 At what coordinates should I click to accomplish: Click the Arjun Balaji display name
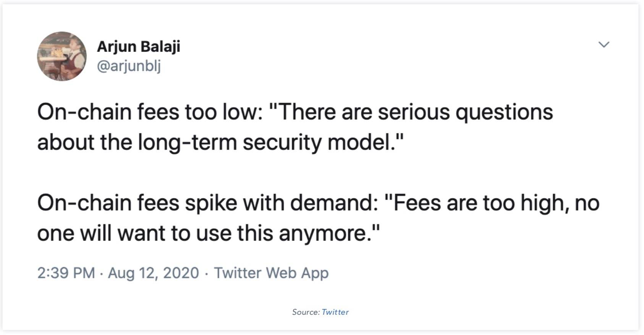coord(138,47)
